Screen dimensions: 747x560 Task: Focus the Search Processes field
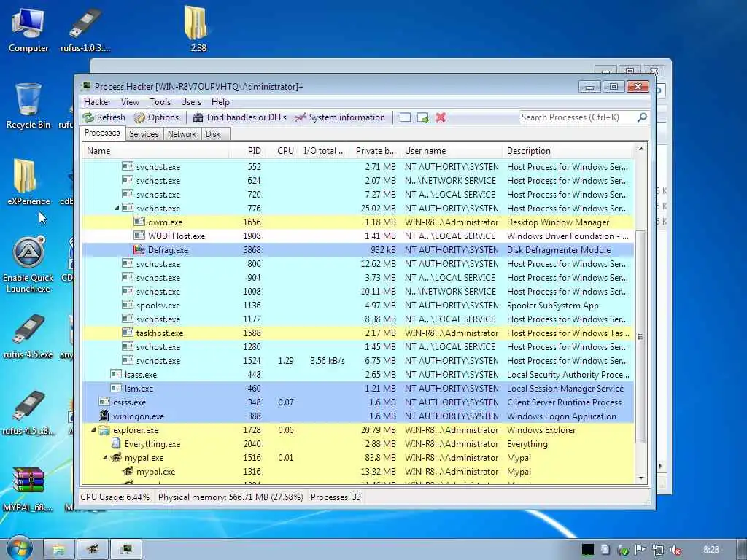[578, 117]
